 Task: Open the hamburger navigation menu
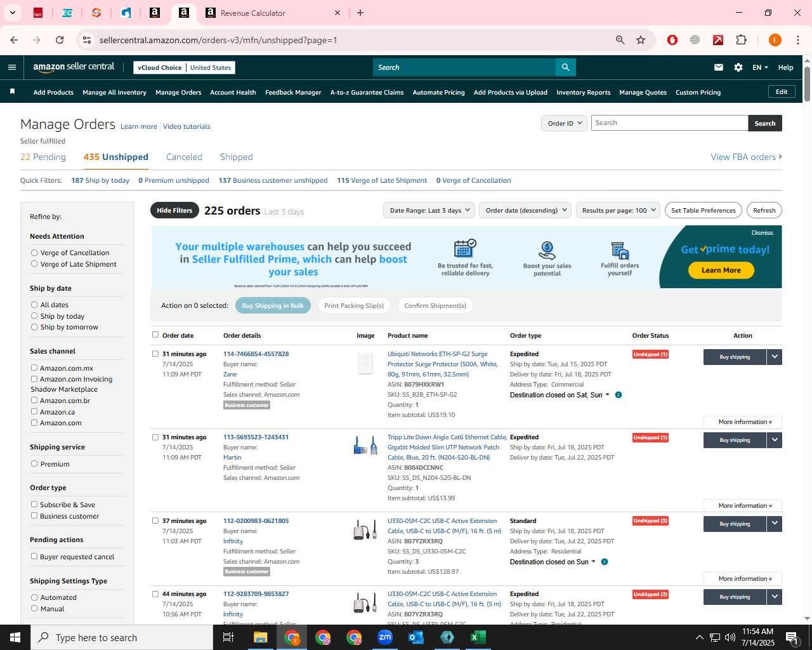click(11, 67)
